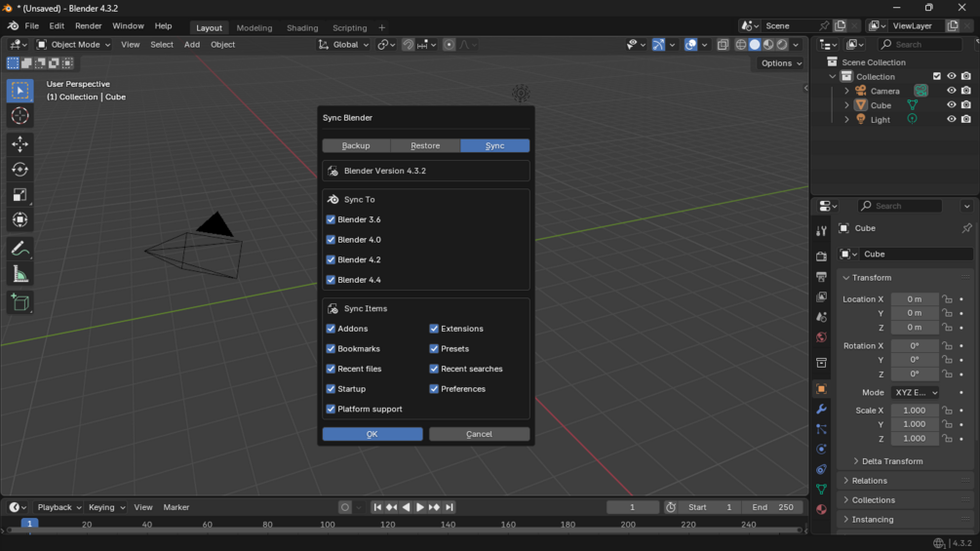Open the View Layer properties tab
The width and height of the screenshot is (980, 551).
click(821, 296)
